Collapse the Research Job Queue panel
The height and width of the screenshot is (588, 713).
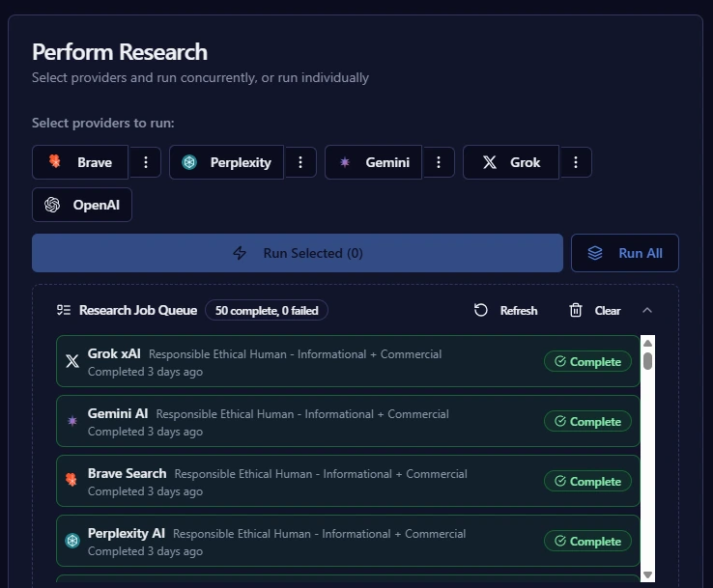[x=647, y=310]
